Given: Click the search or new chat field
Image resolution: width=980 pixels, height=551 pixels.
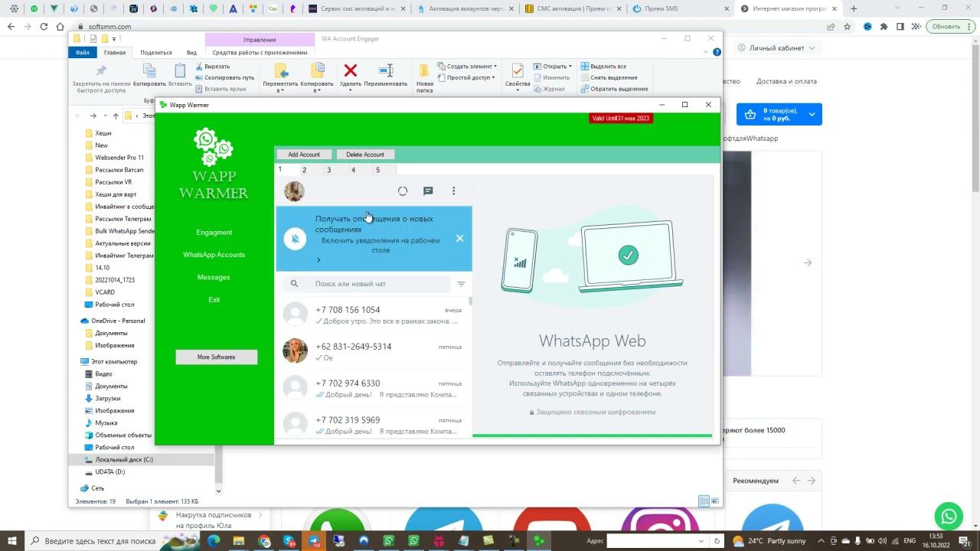Looking at the screenshot, I should tap(367, 284).
